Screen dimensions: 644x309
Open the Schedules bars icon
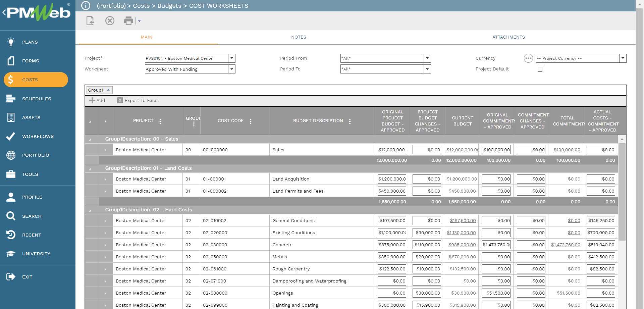coord(11,99)
